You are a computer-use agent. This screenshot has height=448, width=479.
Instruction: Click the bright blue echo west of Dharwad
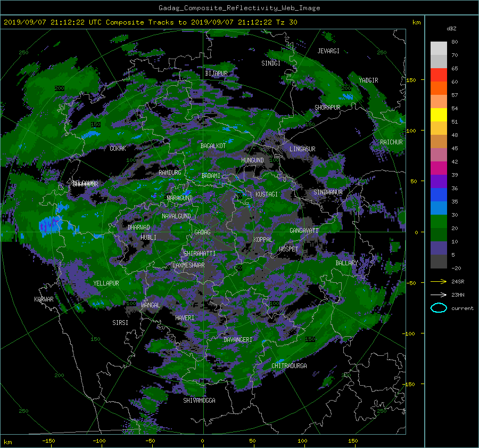(x=50, y=226)
